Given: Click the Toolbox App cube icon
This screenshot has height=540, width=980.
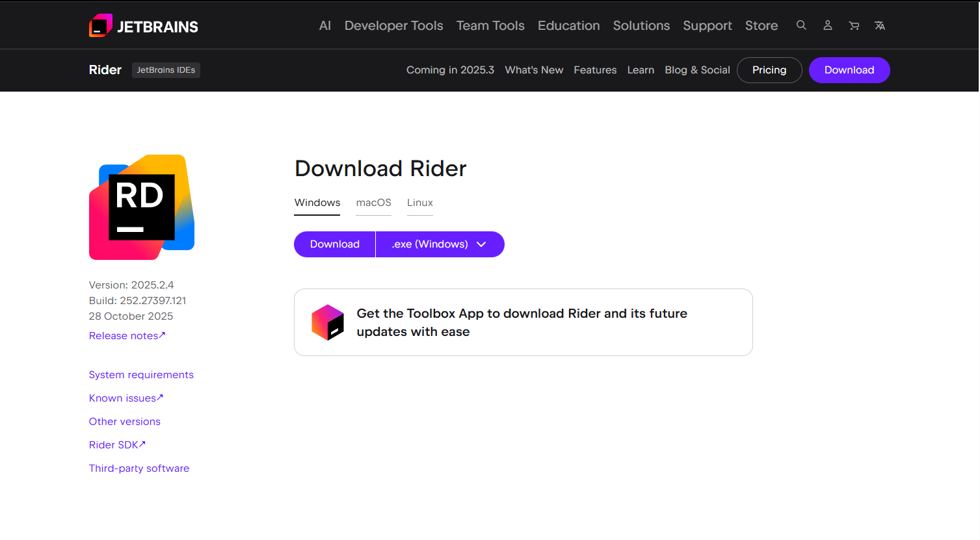Looking at the screenshot, I should pos(328,322).
